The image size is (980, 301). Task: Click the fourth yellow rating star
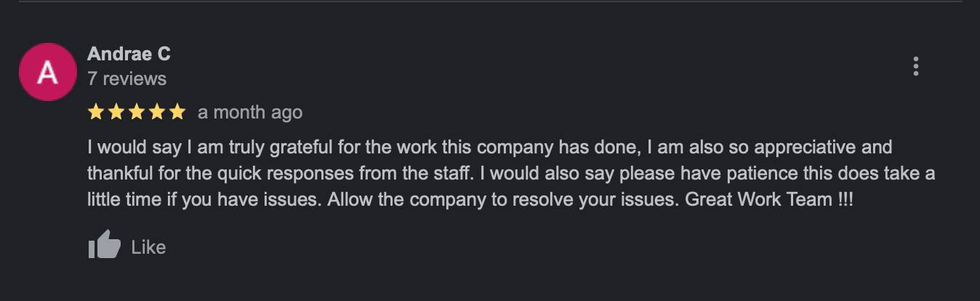[x=156, y=112]
